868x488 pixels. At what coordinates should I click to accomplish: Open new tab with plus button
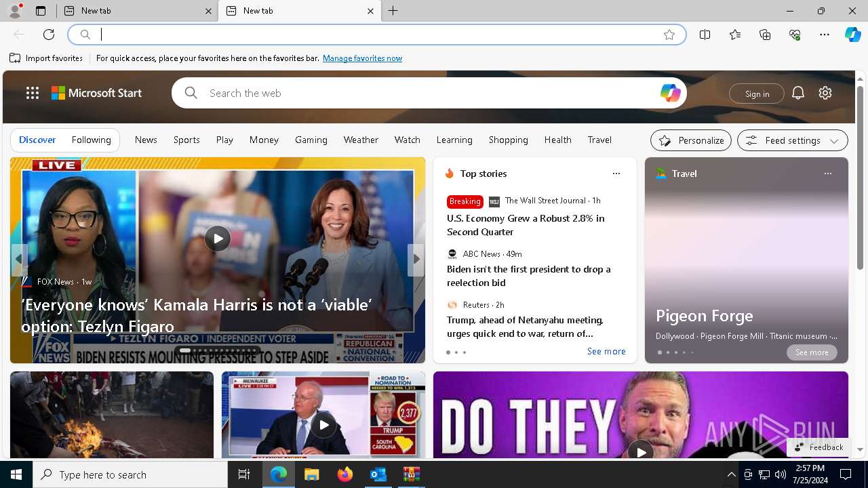coord(393,11)
